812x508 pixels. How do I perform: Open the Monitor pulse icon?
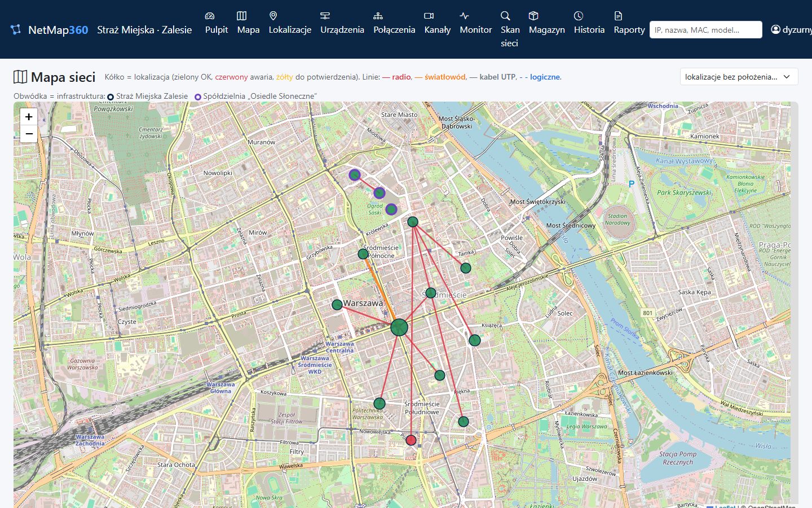tap(464, 16)
